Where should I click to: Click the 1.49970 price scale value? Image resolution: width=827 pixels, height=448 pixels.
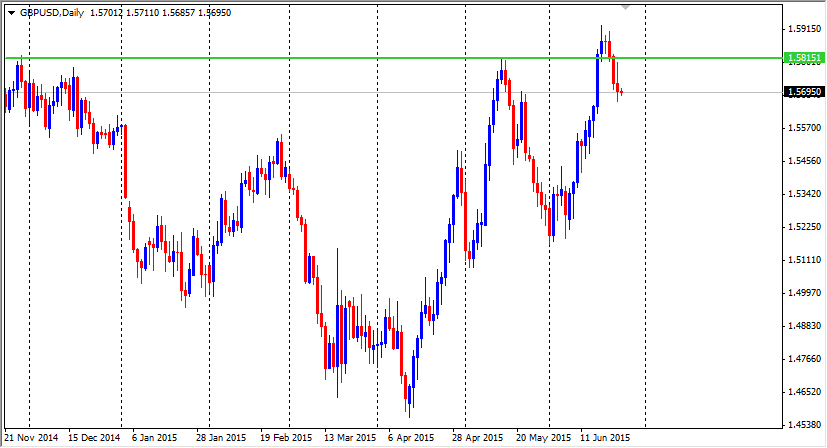point(805,293)
